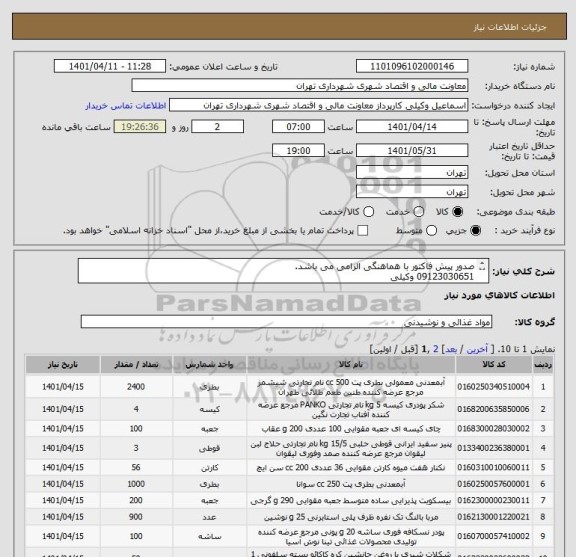Click the general need description text area
Viewport: 576px width, 557px height.
pos(283,271)
